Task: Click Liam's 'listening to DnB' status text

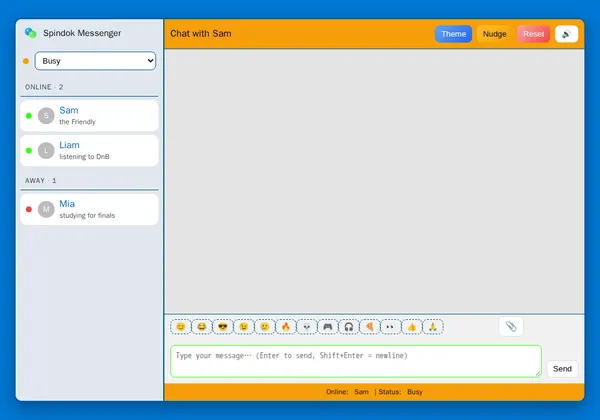Action: point(84,156)
